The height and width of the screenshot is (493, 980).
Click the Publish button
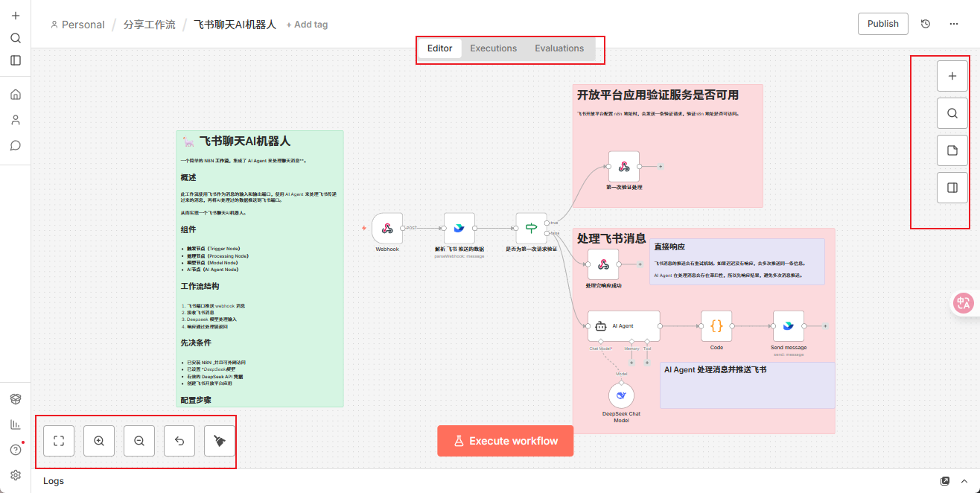point(882,24)
